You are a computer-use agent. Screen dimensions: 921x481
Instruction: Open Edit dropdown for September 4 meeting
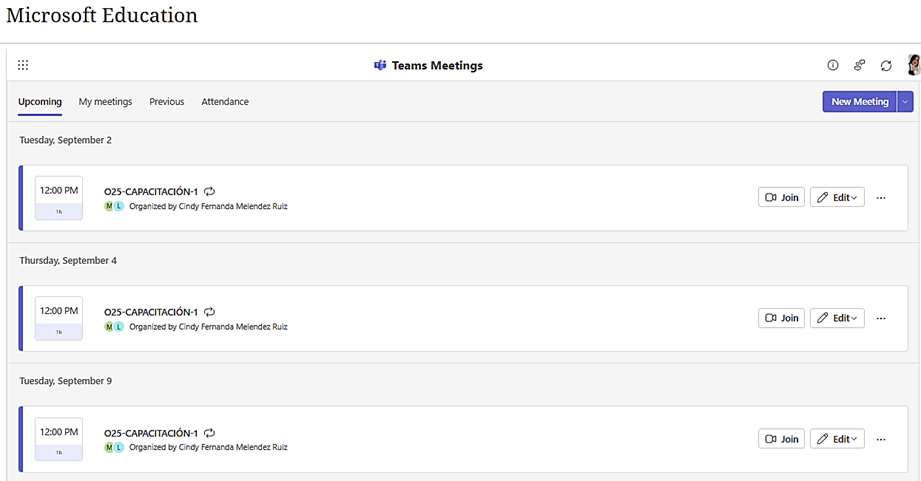tap(837, 318)
